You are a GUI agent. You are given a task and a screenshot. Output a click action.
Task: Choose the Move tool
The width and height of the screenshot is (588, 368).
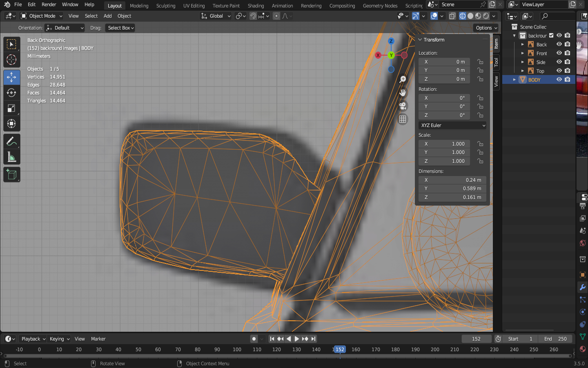(11, 77)
